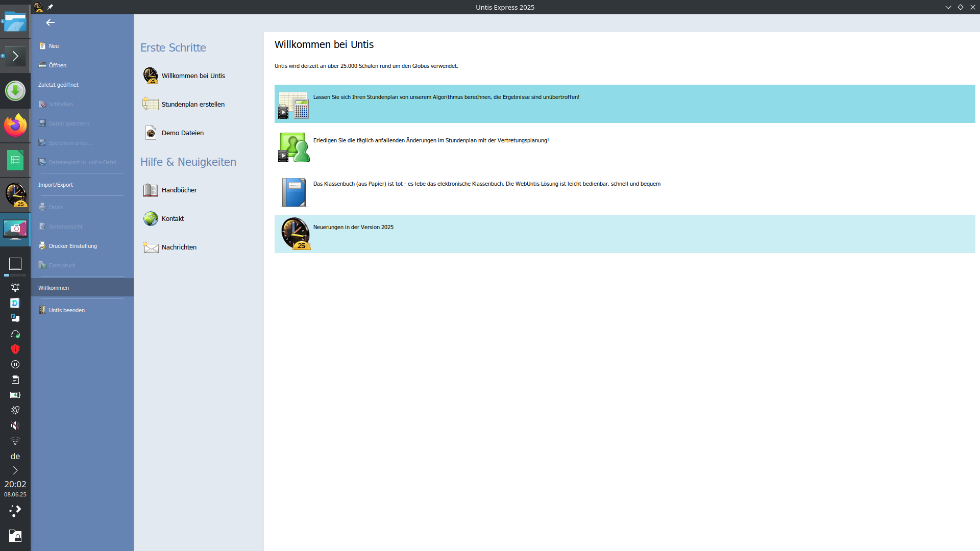Click the Version 2025 clock icon

coord(296,234)
